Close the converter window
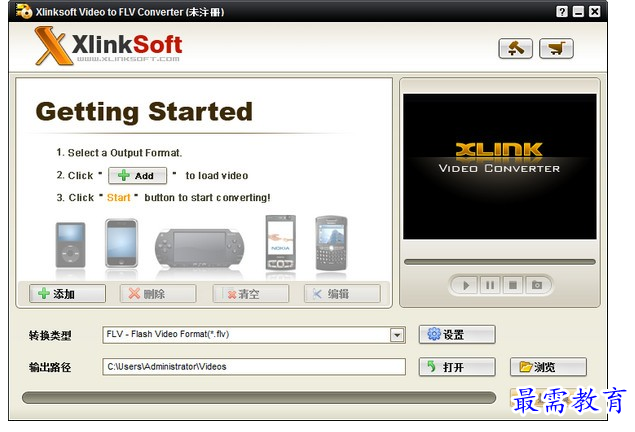 [595, 12]
